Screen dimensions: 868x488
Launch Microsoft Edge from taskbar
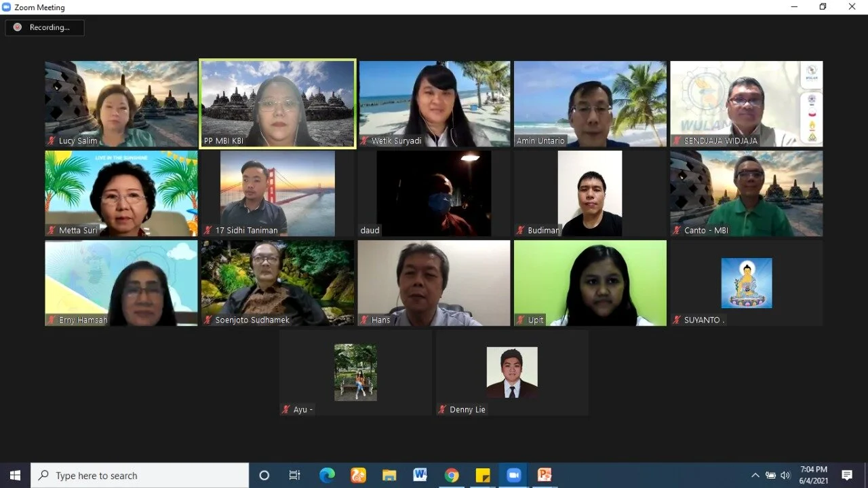[x=327, y=476]
